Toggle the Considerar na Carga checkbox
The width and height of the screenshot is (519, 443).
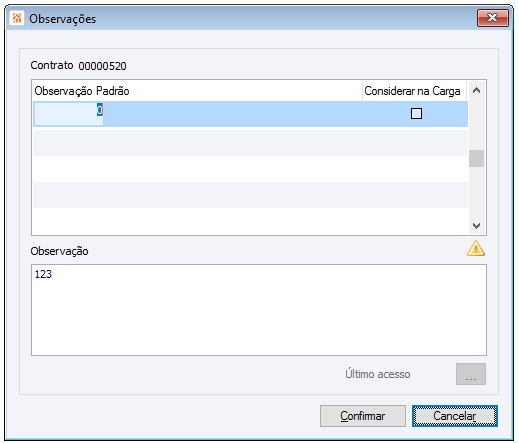(x=416, y=114)
